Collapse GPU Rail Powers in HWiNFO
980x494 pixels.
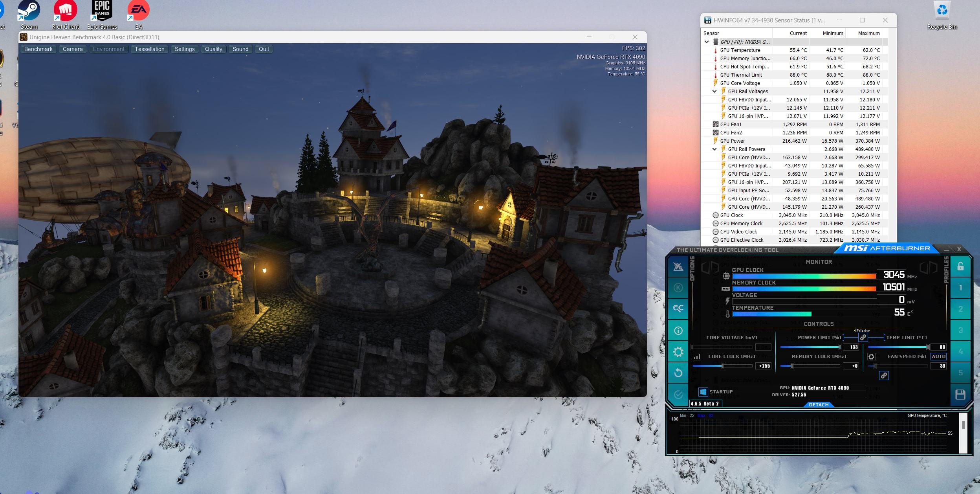click(x=714, y=149)
